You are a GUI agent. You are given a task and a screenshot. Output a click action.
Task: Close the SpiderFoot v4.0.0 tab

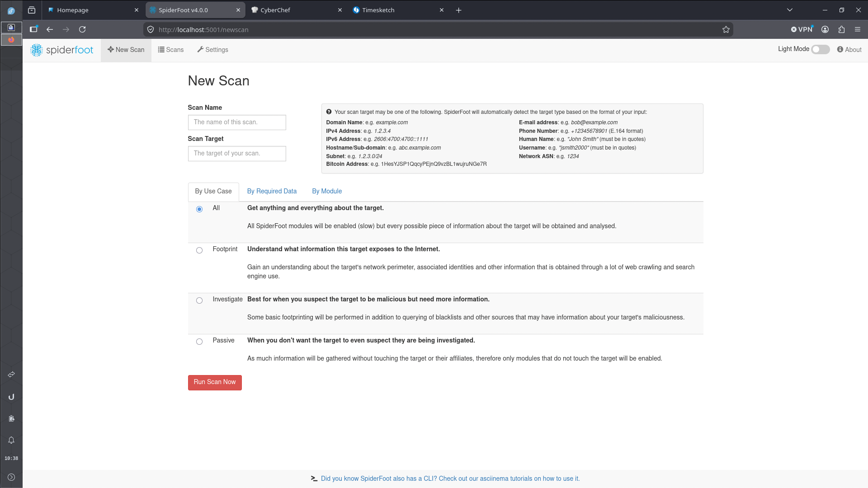click(x=238, y=10)
